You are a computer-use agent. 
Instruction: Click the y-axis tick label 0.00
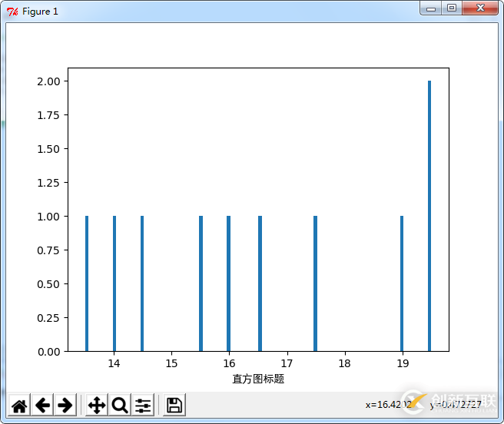[x=48, y=352]
